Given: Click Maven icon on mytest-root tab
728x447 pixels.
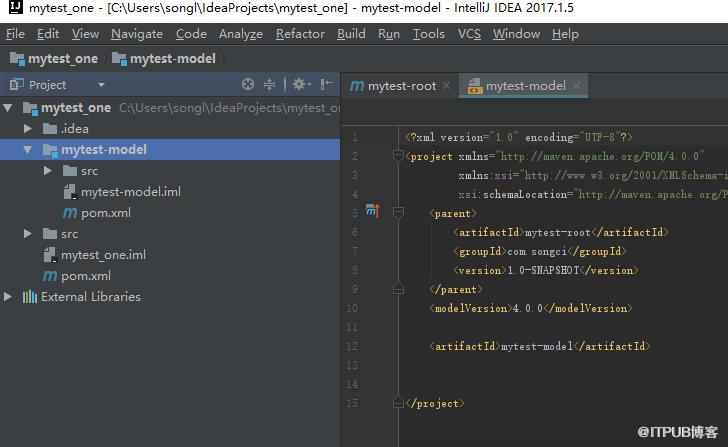Looking at the screenshot, I should pos(356,86).
